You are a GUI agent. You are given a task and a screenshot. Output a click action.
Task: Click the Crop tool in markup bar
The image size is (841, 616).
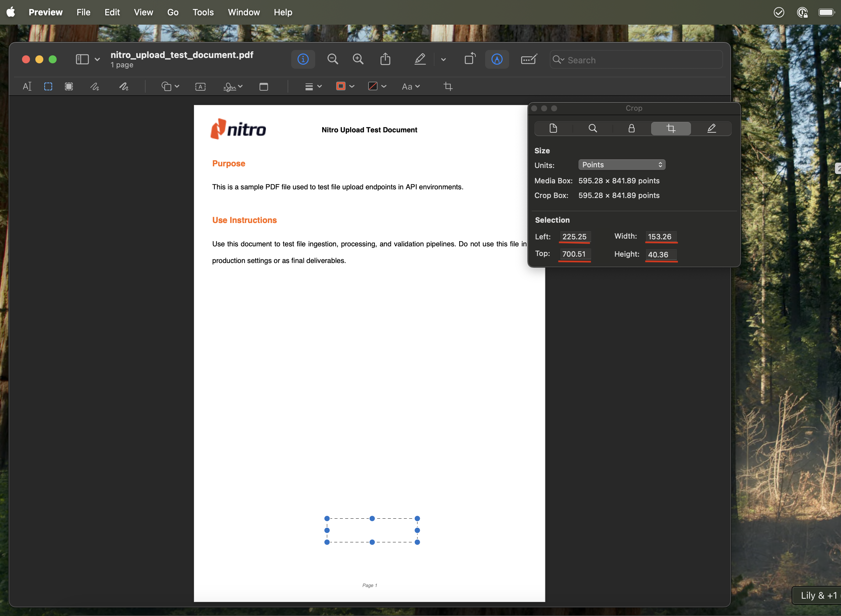point(448,87)
